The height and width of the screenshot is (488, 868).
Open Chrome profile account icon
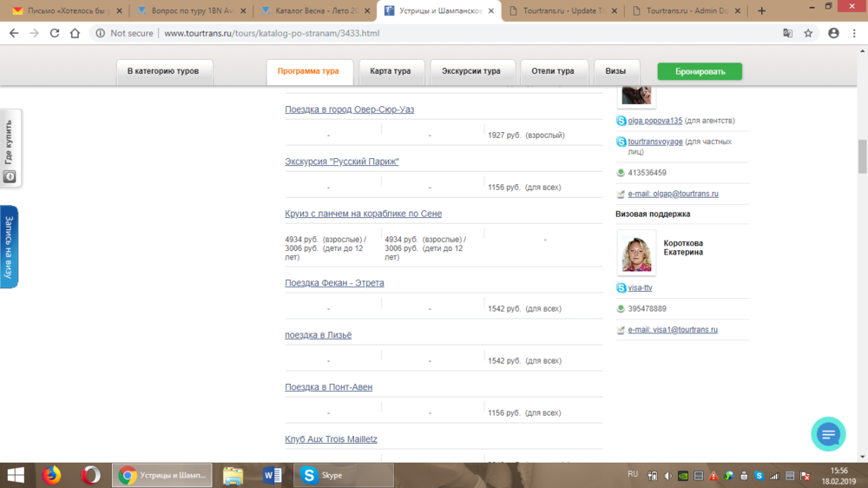[x=833, y=33]
